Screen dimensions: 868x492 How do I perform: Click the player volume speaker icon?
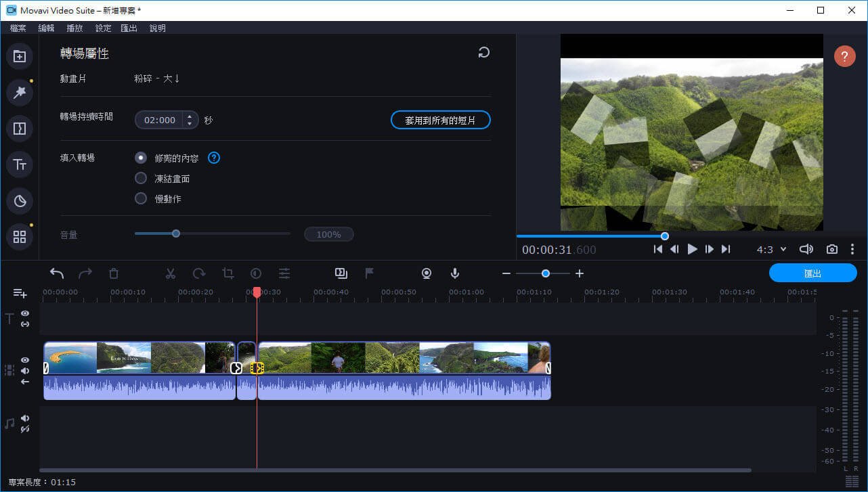tap(806, 249)
